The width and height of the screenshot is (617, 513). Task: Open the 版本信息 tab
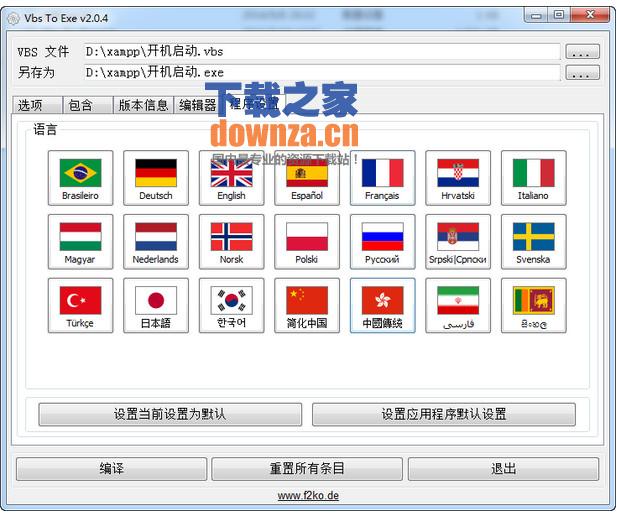pyautogui.click(x=143, y=105)
